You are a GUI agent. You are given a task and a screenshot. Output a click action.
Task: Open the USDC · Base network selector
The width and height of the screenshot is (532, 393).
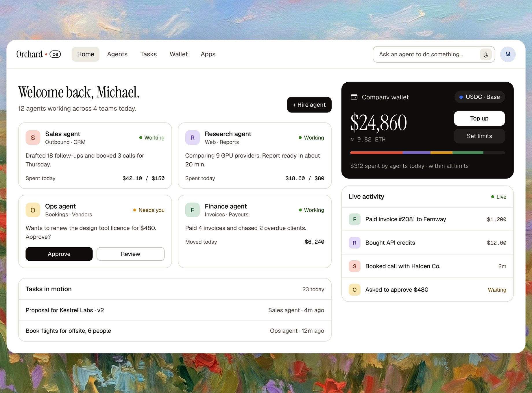pyautogui.click(x=480, y=97)
